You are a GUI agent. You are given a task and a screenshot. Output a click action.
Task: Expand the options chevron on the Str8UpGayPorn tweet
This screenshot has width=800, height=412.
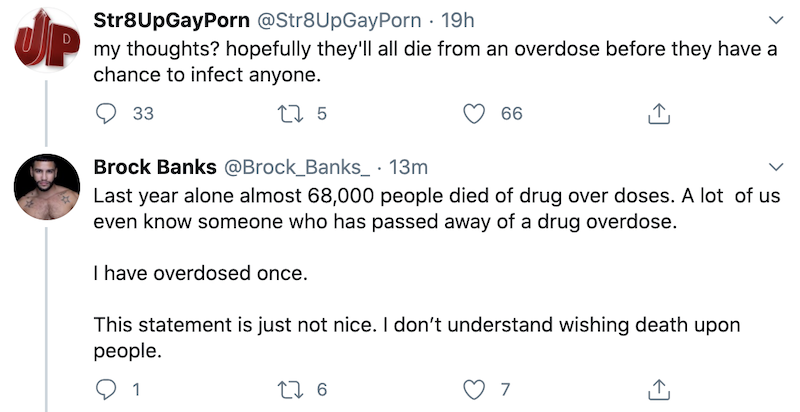[x=776, y=21]
